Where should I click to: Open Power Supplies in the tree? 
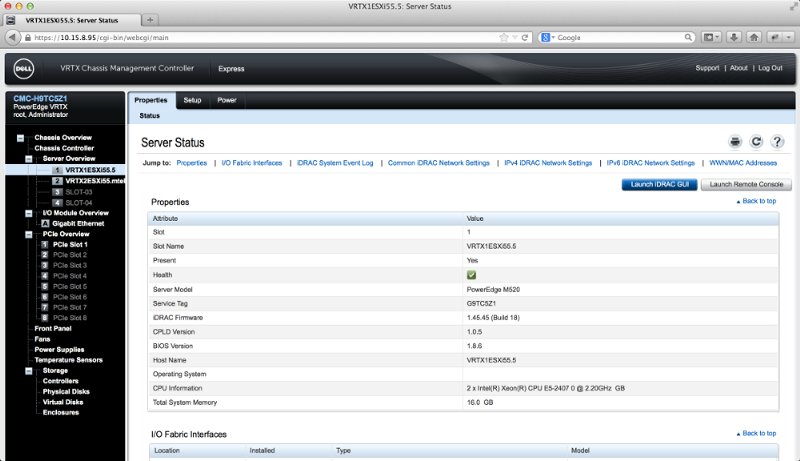(x=59, y=349)
